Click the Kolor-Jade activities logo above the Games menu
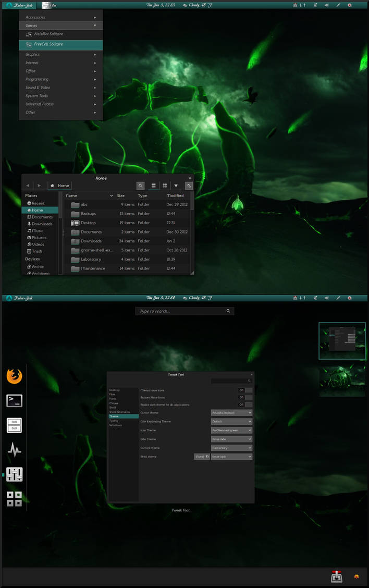369x588 pixels. (x=9, y=5)
